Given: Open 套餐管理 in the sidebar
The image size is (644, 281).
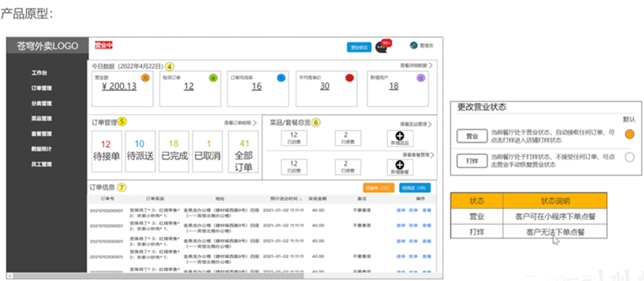Looking at the screenshot, I should 41,134.
